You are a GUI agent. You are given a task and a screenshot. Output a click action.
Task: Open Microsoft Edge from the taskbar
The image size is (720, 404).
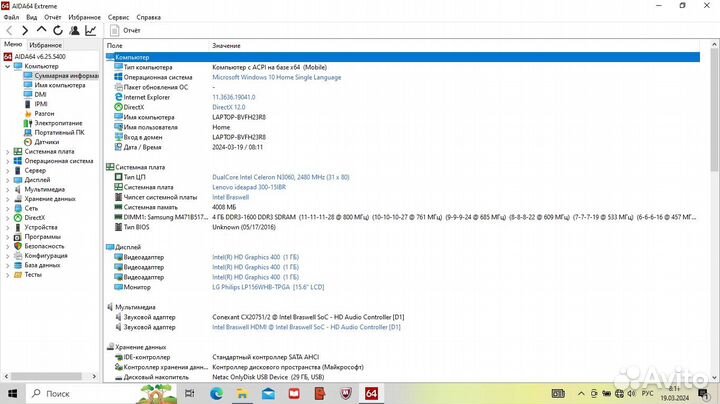pyautogui.click(x=216, y=393)
